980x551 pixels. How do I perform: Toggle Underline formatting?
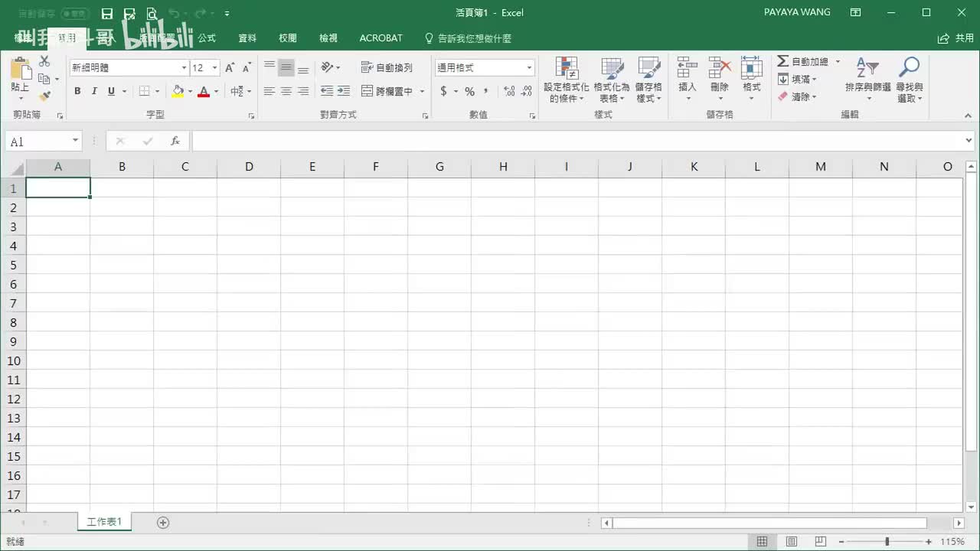111,91
